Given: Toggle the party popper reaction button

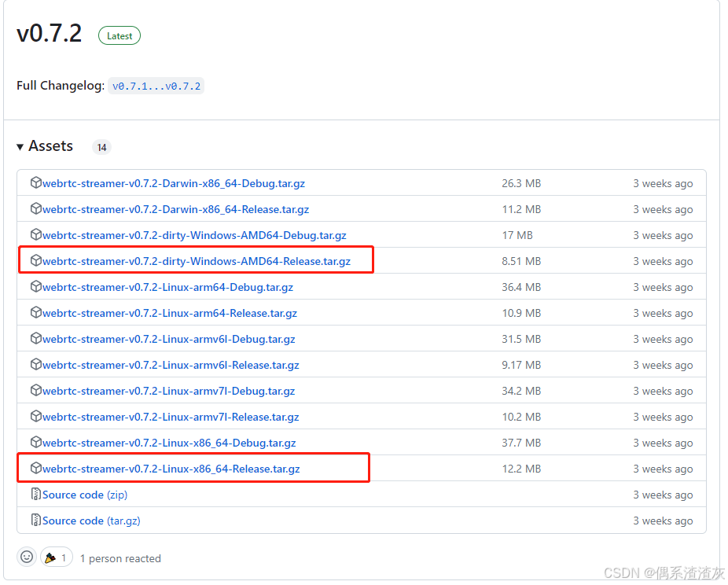Looking at the screenshot, I should [x=56, y=557].
